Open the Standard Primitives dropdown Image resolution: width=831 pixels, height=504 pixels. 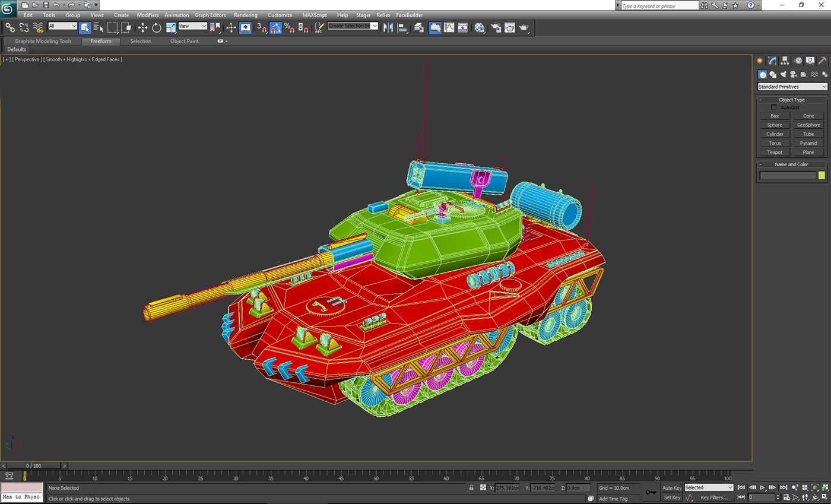coord(791,87)
